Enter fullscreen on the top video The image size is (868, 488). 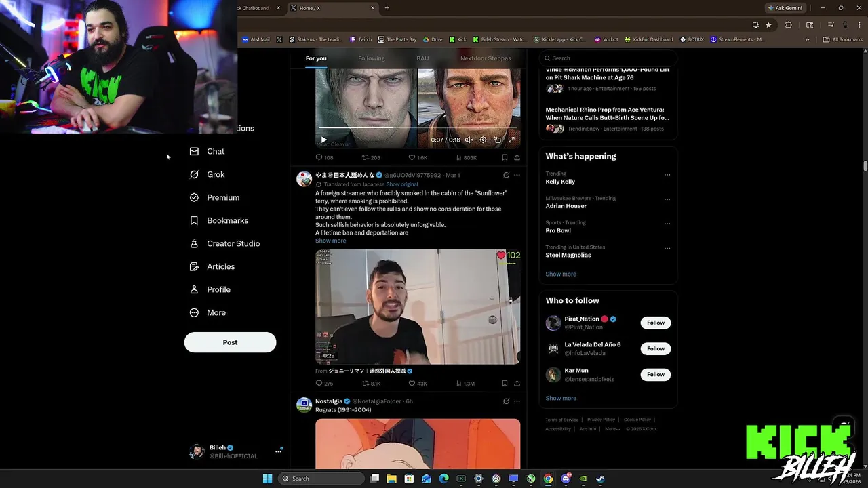click(x=511, y=140)
